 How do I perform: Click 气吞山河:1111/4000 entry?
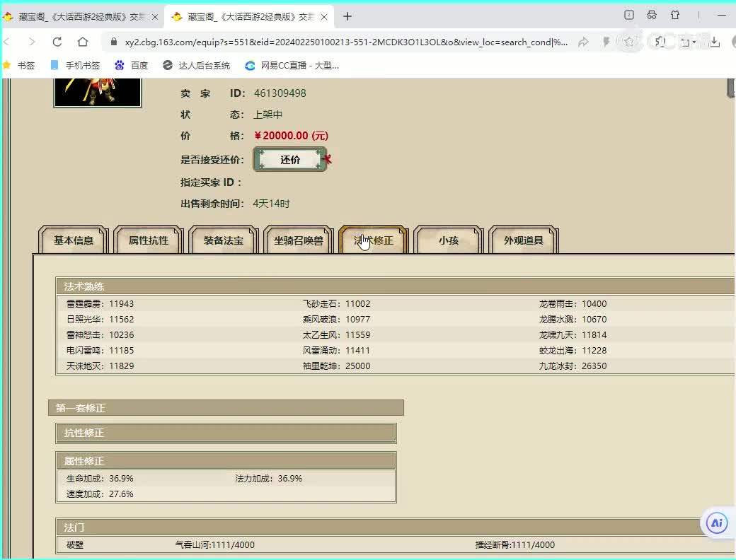[214, 544]
